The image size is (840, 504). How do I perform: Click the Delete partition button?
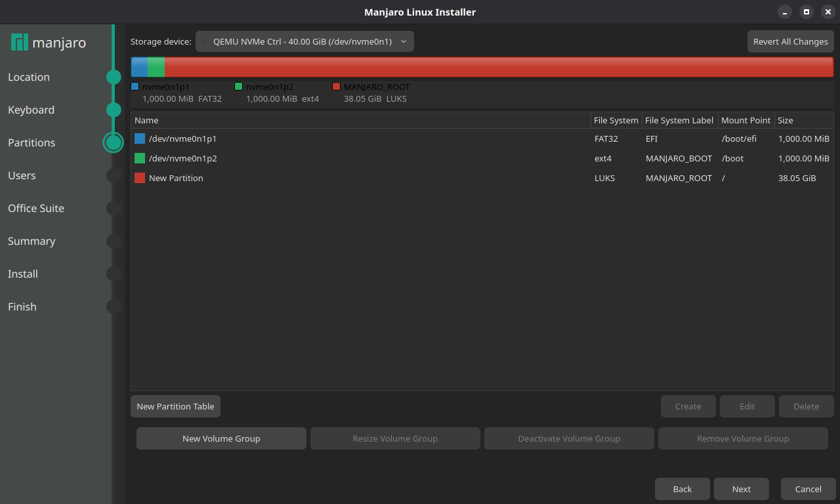(807, 406)
